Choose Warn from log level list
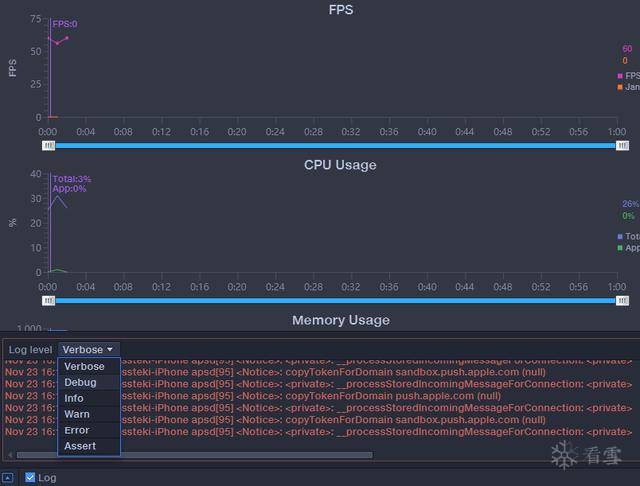Image resolution: width=640 pixels, height=486 pixels. tap(77, 414)
